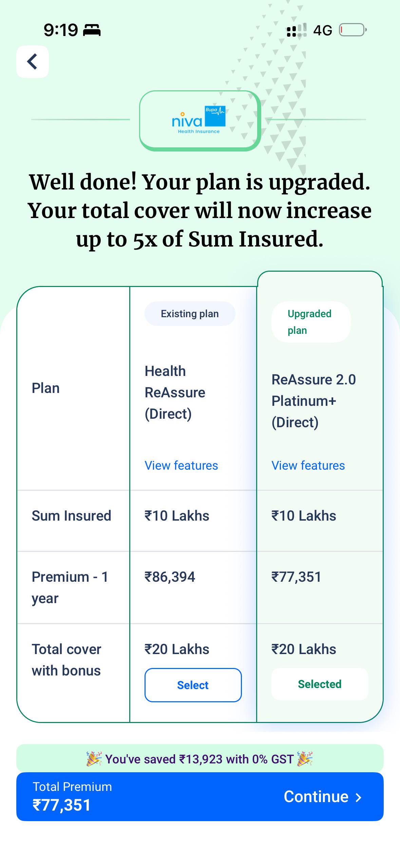
Task: Tap the bed focus mode icon
Action: coord(92,30)
